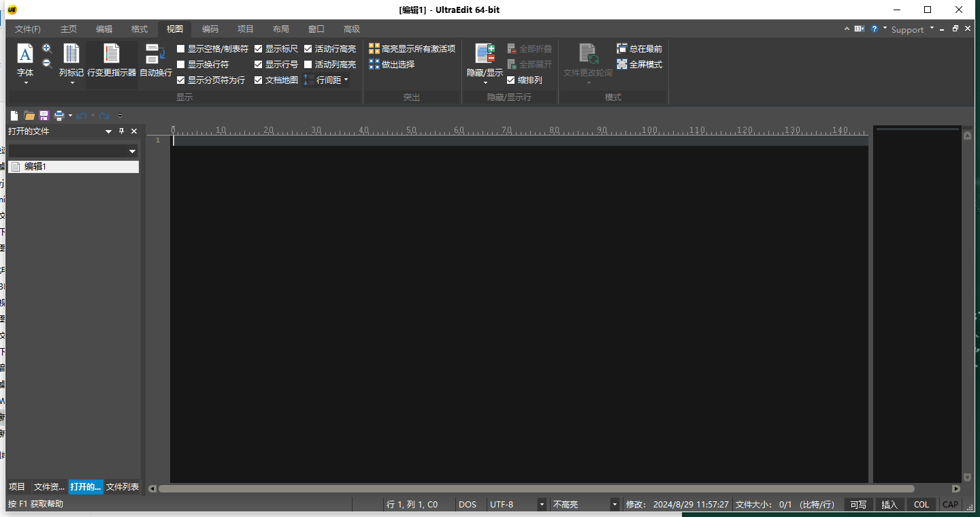Check 显示换行符 option
This screenshot has height=517, width=980.
(180, 64)
